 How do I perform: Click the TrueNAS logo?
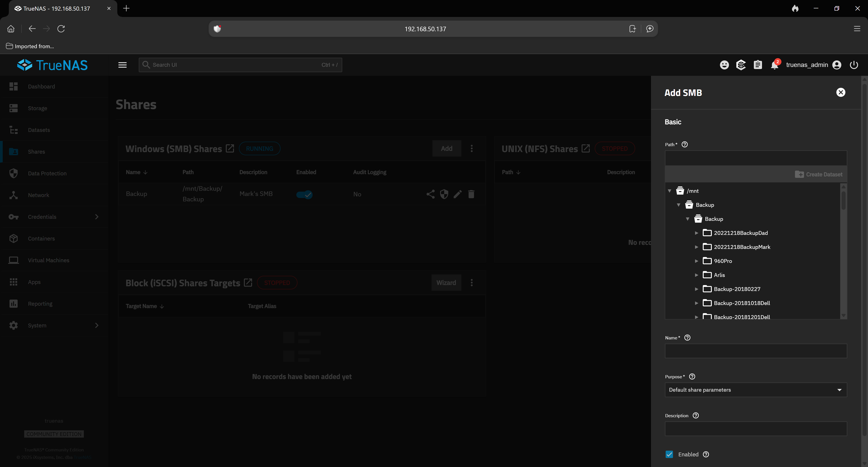point(52,65)
